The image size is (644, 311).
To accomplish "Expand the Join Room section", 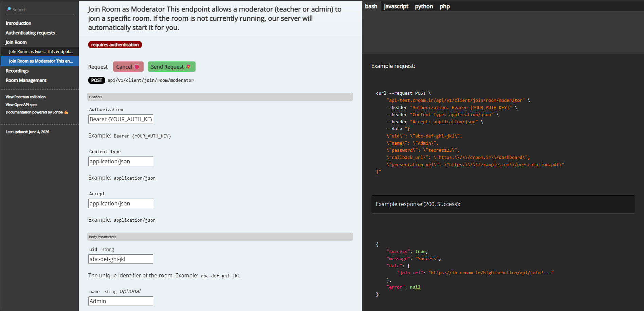I will (x=16, y=42).
